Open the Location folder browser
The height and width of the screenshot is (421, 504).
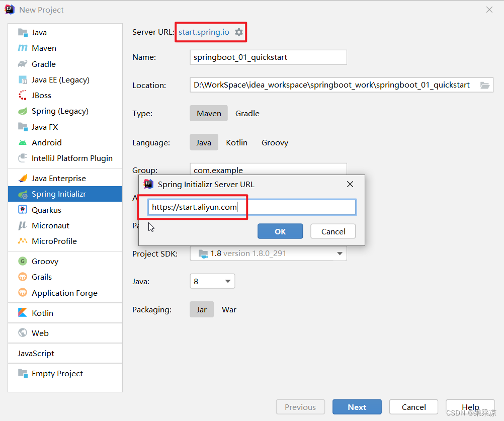tap(484, 85)
